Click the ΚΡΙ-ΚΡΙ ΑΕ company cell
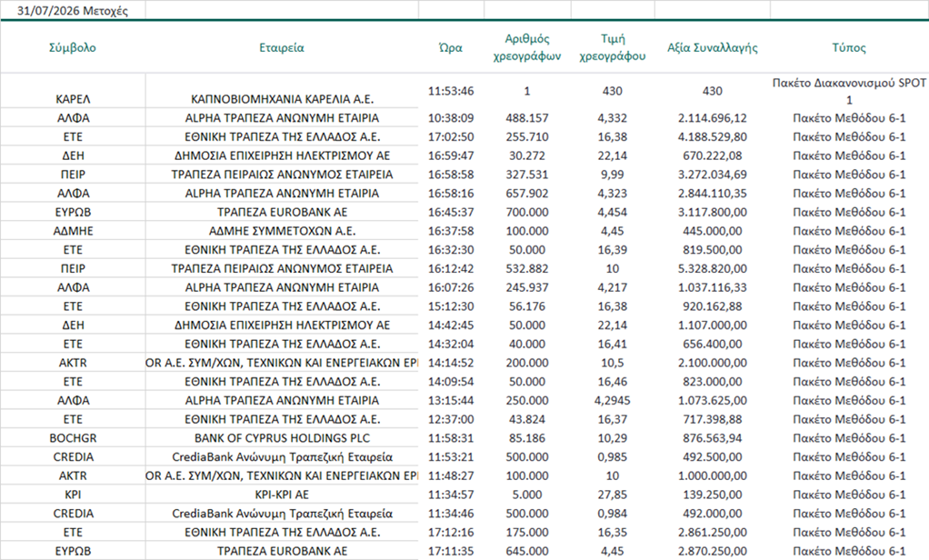This screenshot has height=560, width=929. point(282,495)
